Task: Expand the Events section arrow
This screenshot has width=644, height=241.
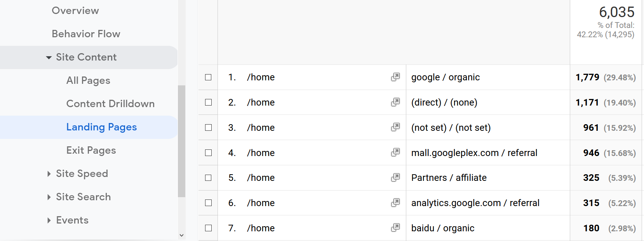Action: [x=49, y=220]
